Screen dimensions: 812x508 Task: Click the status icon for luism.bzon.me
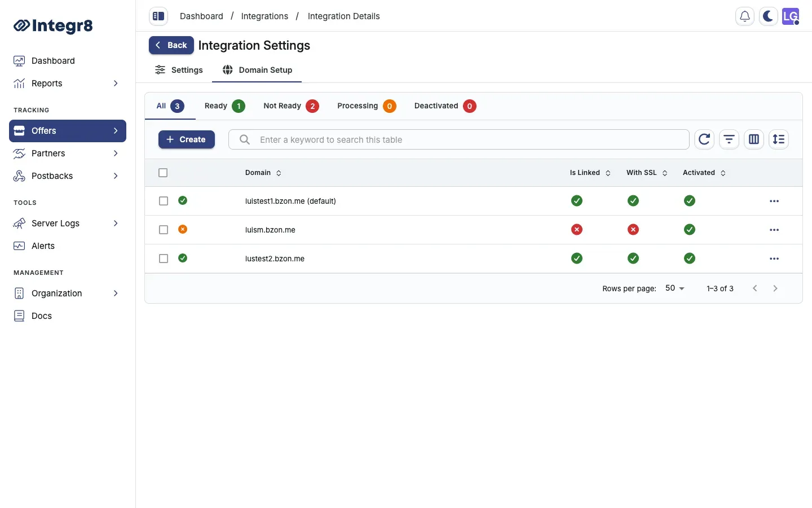coord(183,229)
